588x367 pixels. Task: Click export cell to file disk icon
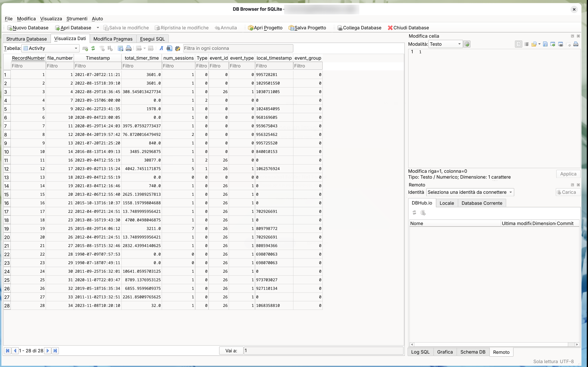545,44
